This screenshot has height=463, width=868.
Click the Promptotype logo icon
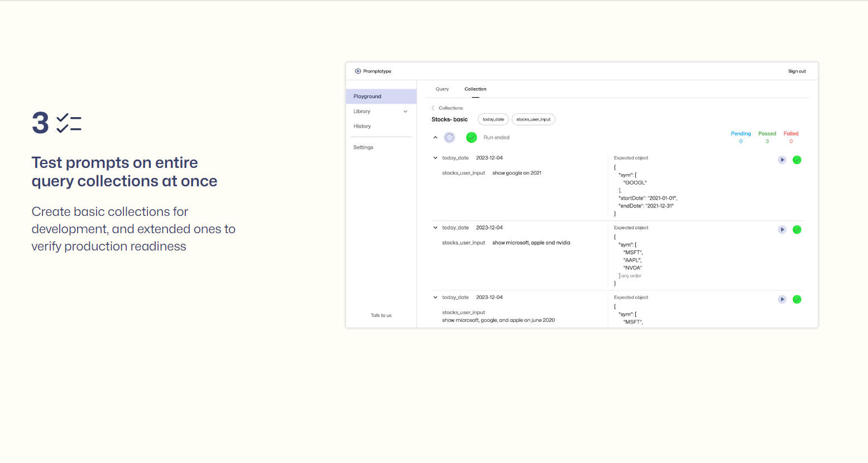pyautogui.click(x=358, y=71)
